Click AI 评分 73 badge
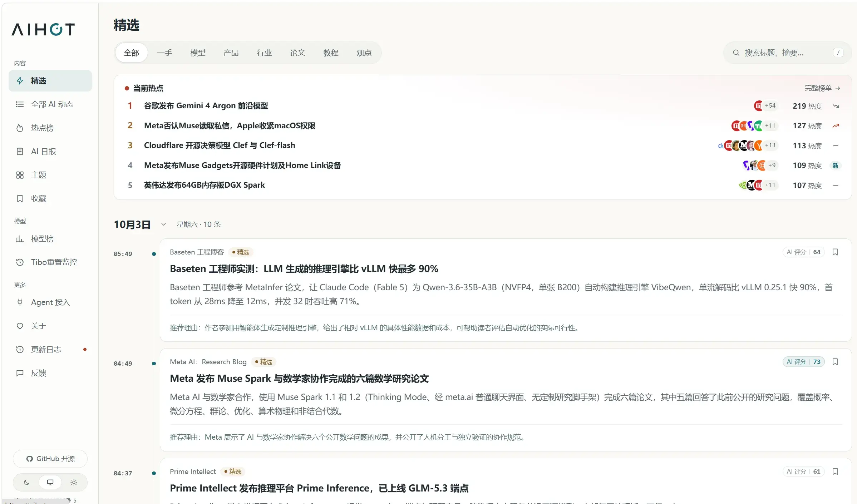The height and width of the screenshot is (504, 857). (x=804, y=362)
